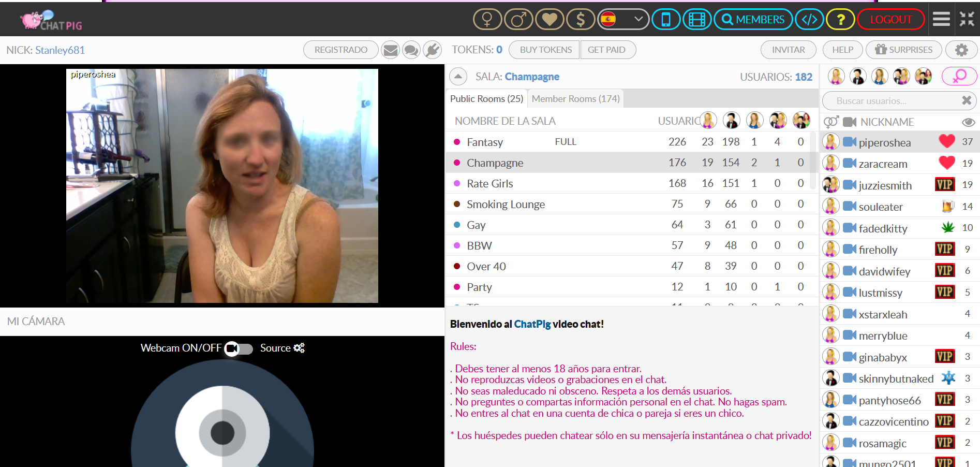Filter by female symbol icon in top bar
Image resolution: width=980 pixels, height=467 pixels.
pyautogui.click(x=487, y=20)
